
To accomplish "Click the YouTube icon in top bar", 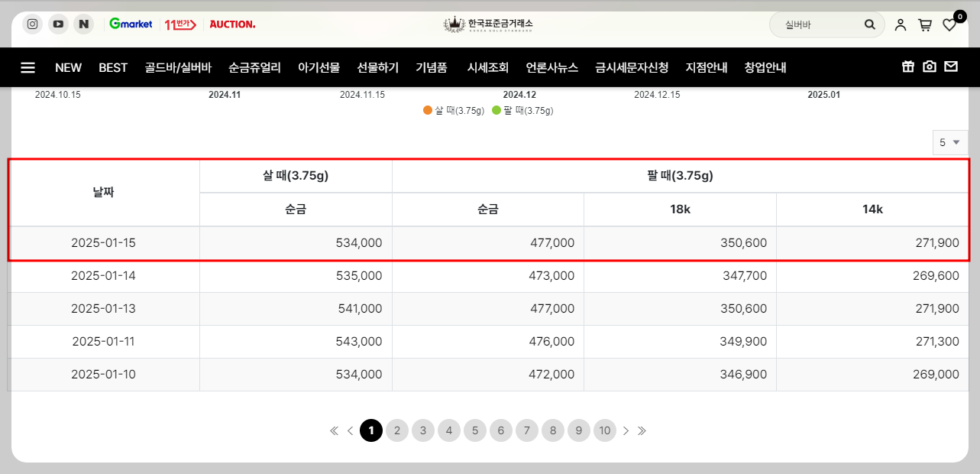I will tap(58, 24).
